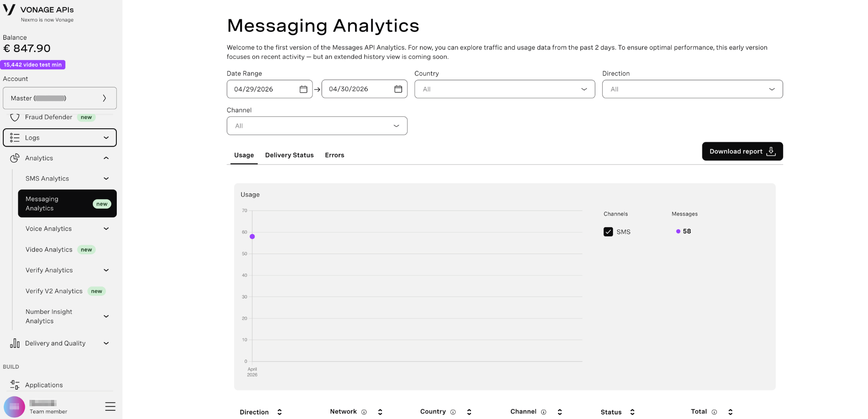Open the start date calendar picker icon
This screenshot has height=419, width=868.
[x=303, y=89]
